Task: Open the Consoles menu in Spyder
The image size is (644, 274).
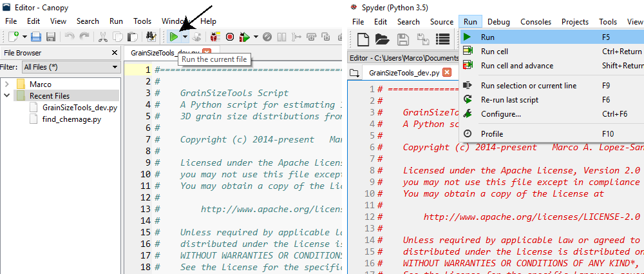Action: click(536, 22)
